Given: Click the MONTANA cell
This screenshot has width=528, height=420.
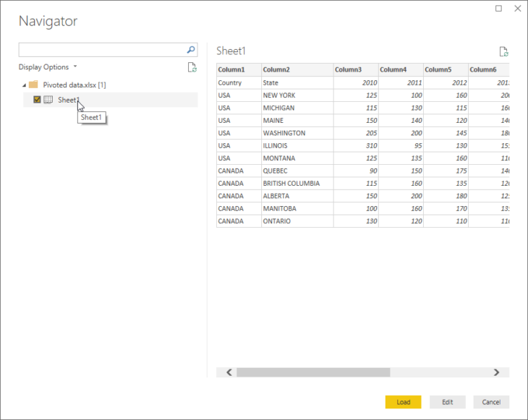Looking at the screenshot, I should pos(297,158).
